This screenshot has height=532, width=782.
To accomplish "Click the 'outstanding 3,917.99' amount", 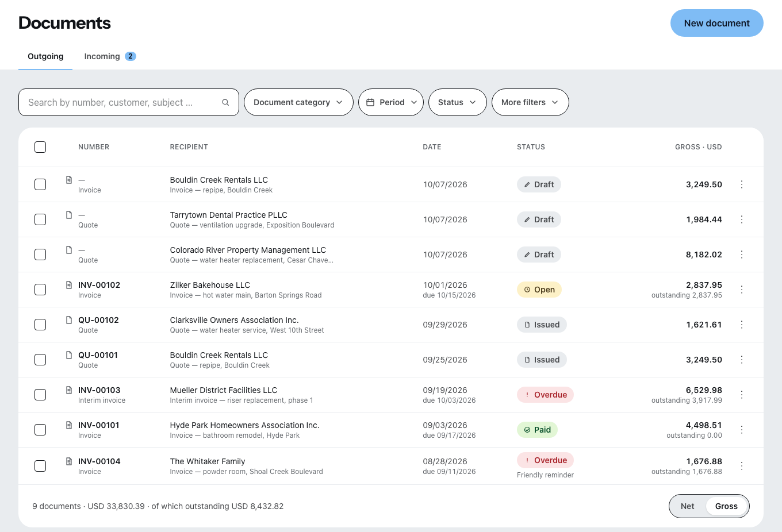I will [x=687, y=400].
